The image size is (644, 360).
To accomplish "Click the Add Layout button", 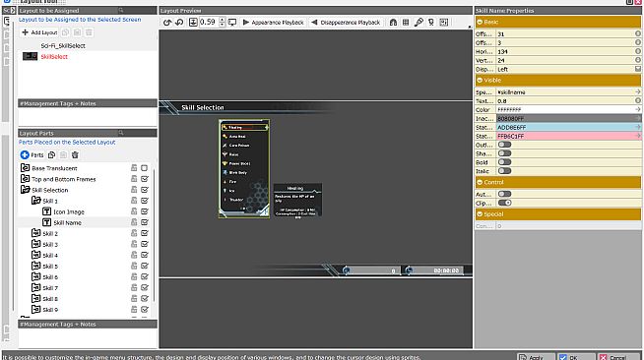I will click(39, 32).
